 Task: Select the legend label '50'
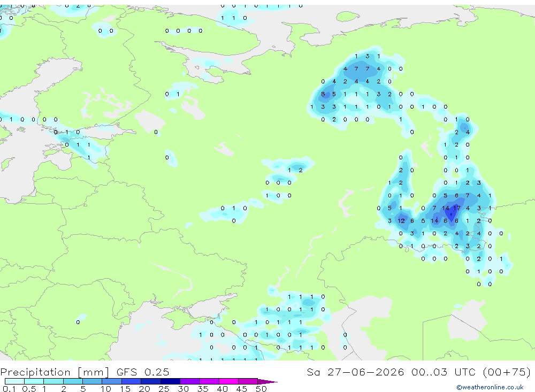pyautogui.click(x=261, y=389)
